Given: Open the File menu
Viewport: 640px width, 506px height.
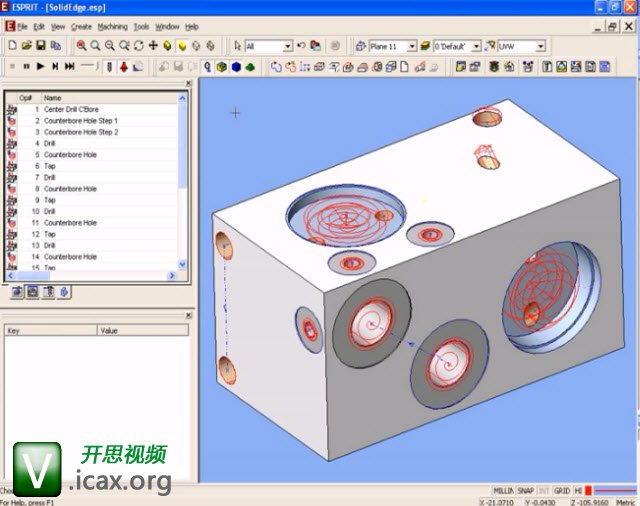Looking at the screenshot, I should click(x=22, y=27).
